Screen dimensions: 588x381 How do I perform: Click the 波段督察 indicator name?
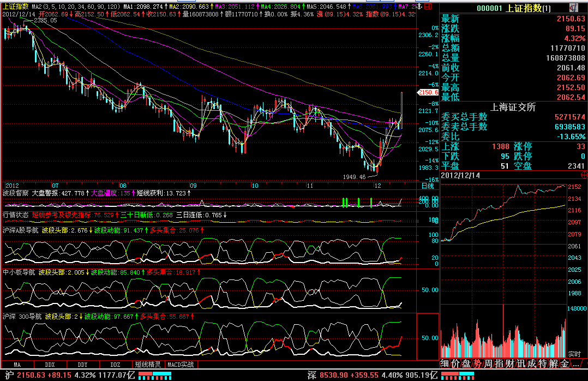[x=15, y=193]
